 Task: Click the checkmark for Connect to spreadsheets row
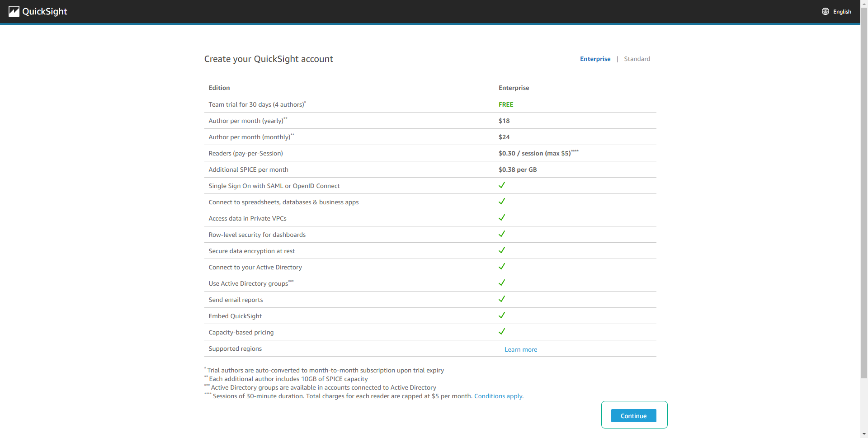point(502,201)
